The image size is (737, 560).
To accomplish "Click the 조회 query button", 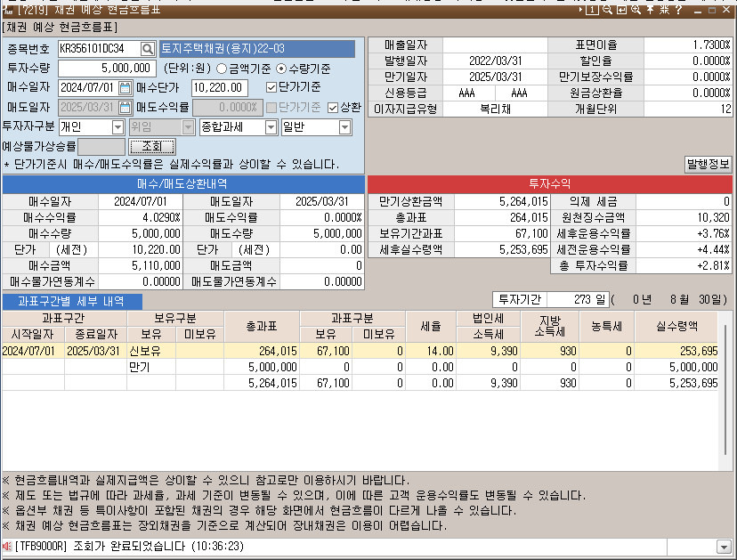I will (152, 147).
